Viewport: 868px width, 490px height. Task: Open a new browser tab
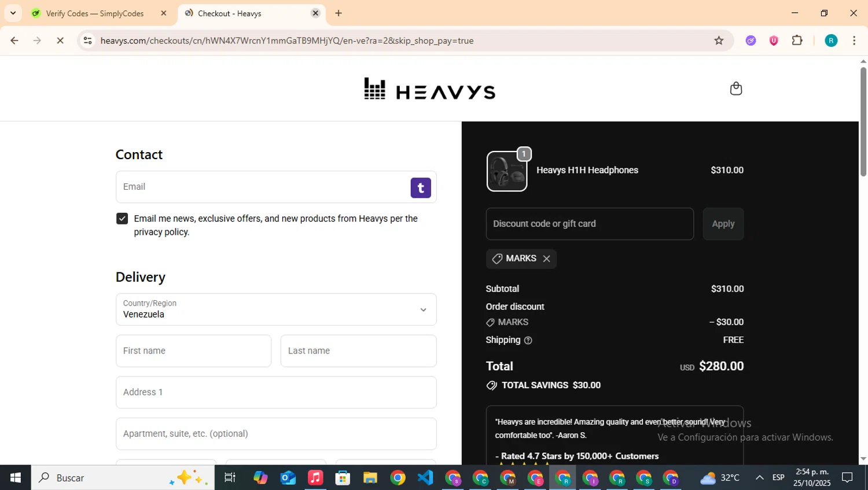(x=339, y=13)
